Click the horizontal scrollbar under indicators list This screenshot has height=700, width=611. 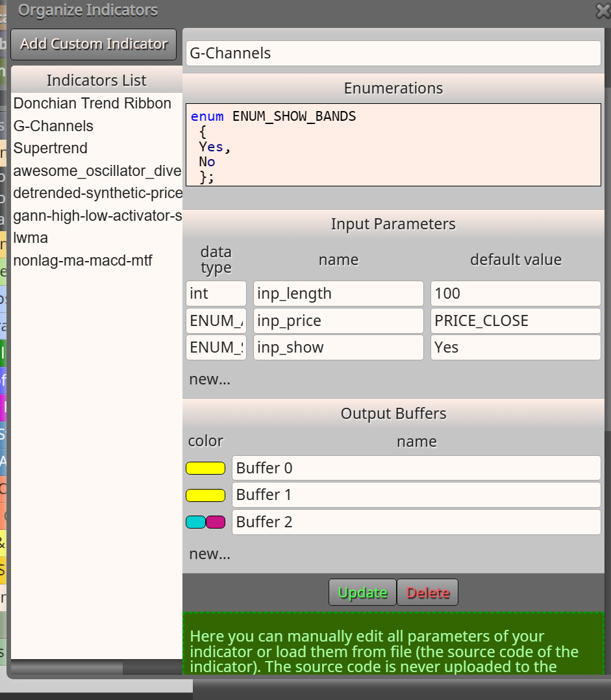click(x=96, y=668)
